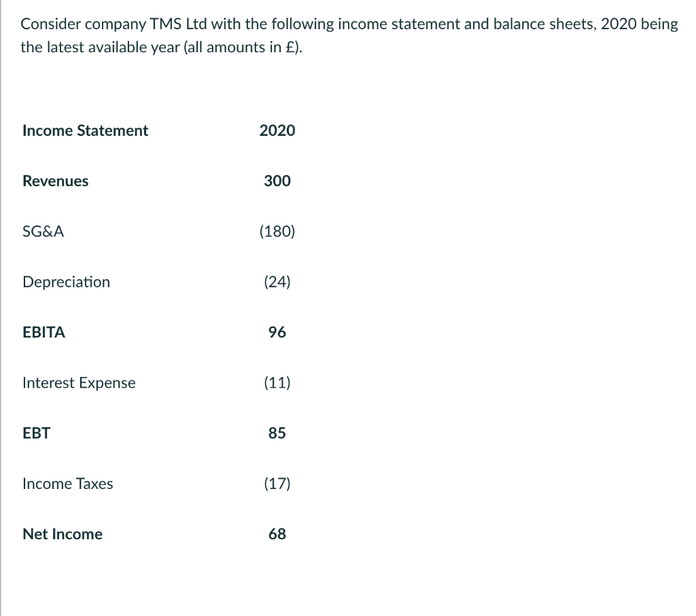Select the Interest Expense row label
Screen dimensions: 696x616
click(79, 382)
